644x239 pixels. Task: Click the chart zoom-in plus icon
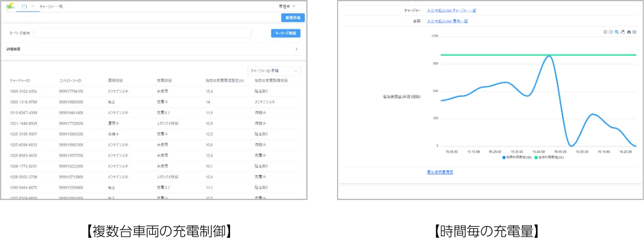click(605, 32)
